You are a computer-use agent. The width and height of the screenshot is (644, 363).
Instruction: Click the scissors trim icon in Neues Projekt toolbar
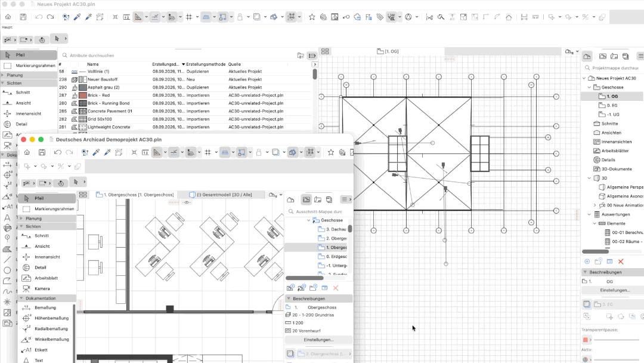[x=429, y=17]
